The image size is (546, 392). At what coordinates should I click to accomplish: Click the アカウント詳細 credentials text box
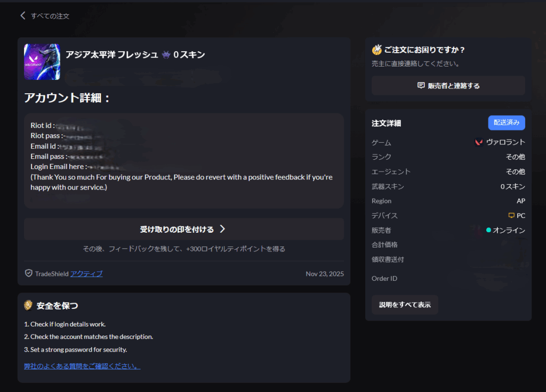(183, 160)
